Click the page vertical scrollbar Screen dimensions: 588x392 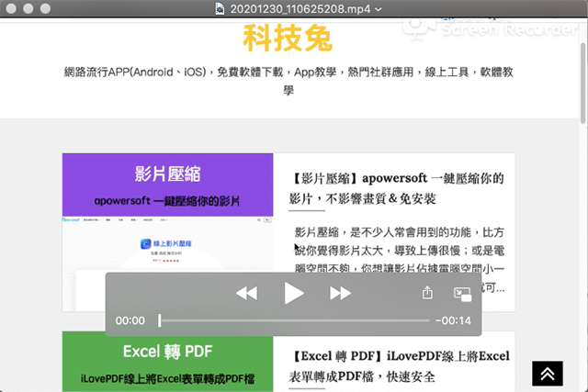(582, 84)
